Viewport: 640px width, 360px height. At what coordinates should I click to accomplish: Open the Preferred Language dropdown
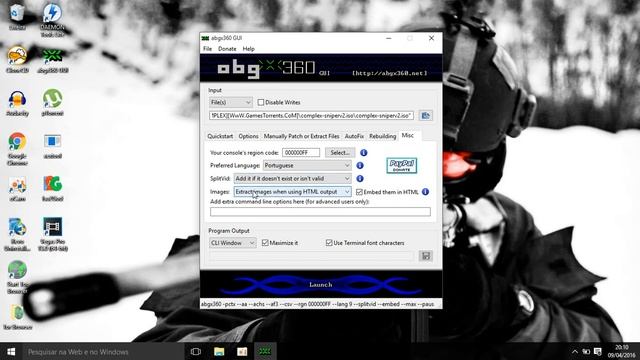[307, 165]
